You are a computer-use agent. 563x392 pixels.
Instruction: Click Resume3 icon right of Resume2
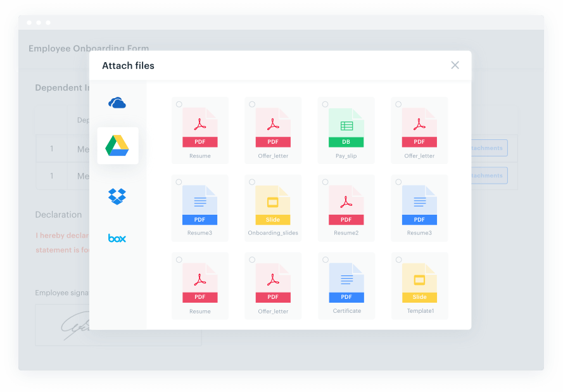click(419, 205)
